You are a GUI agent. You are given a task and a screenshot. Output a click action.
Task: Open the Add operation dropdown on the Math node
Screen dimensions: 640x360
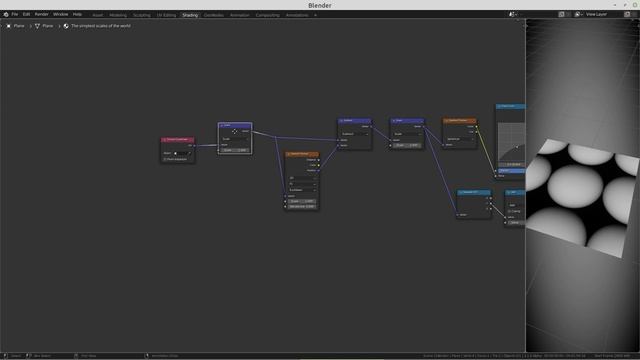click(516, 205)
